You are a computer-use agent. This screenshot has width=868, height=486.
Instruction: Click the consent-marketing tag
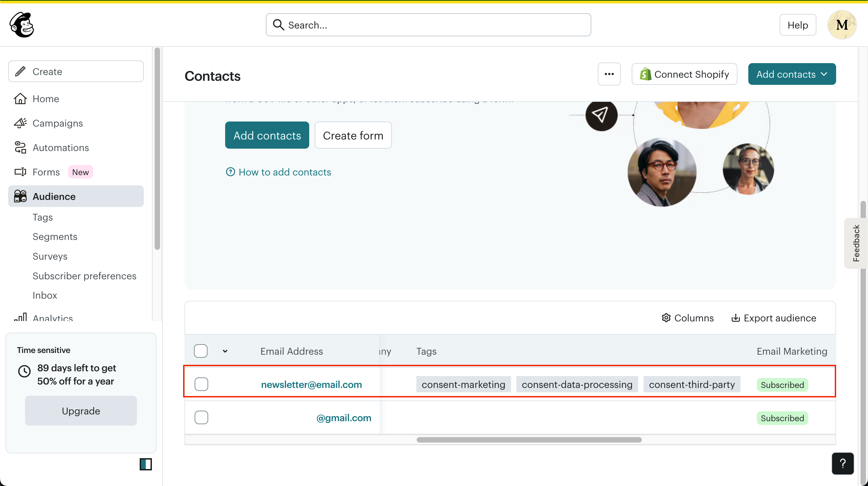coord(463,384)
